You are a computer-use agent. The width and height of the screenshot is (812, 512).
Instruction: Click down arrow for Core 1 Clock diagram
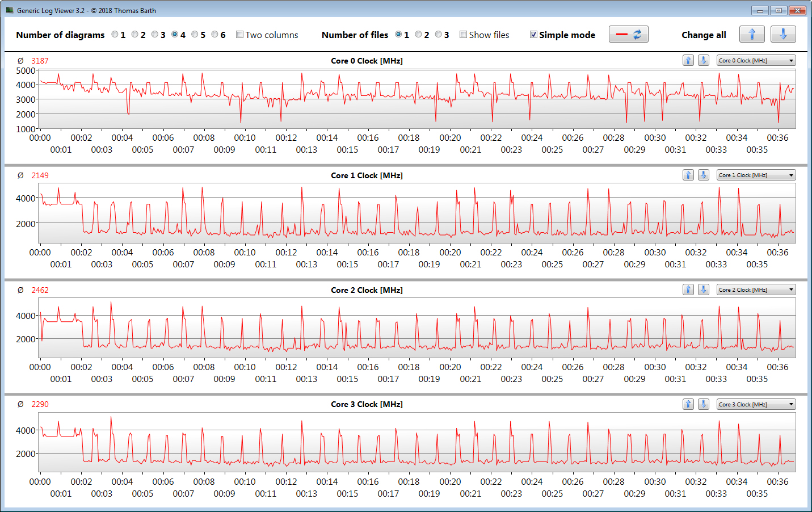pos(703,175)
